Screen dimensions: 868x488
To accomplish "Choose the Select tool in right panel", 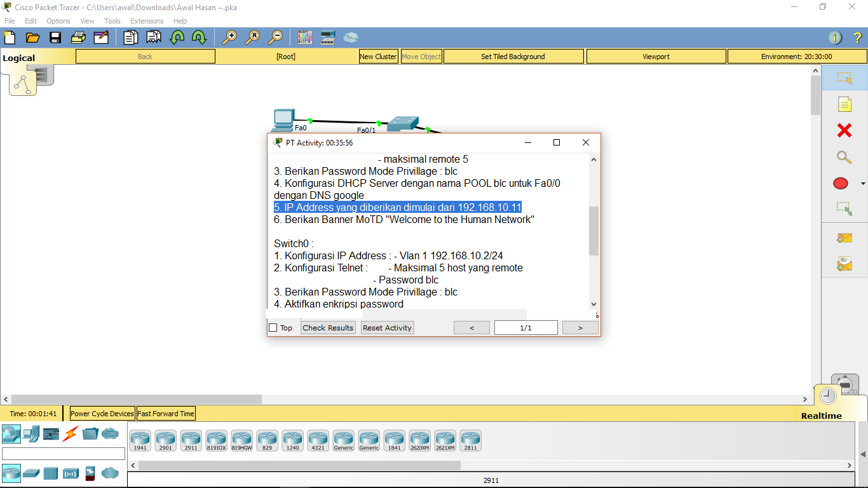I will click(844, 78).
